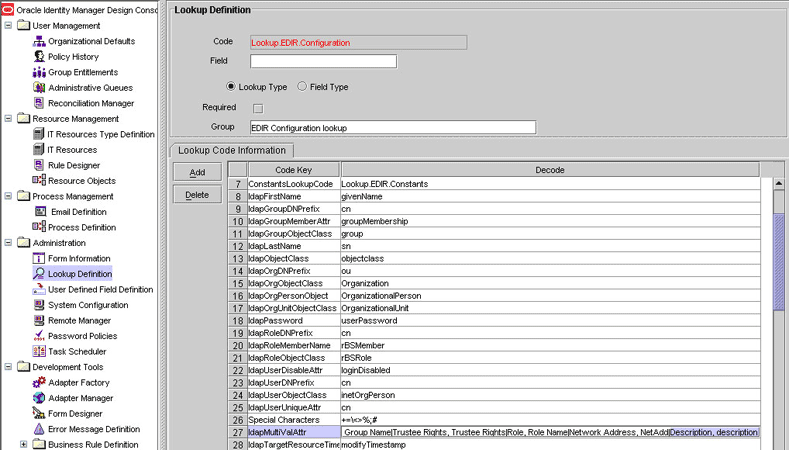This screenshot has height=450, width=789.
Task: Click the User Management folder icon
Action: (x=24, y=25)
